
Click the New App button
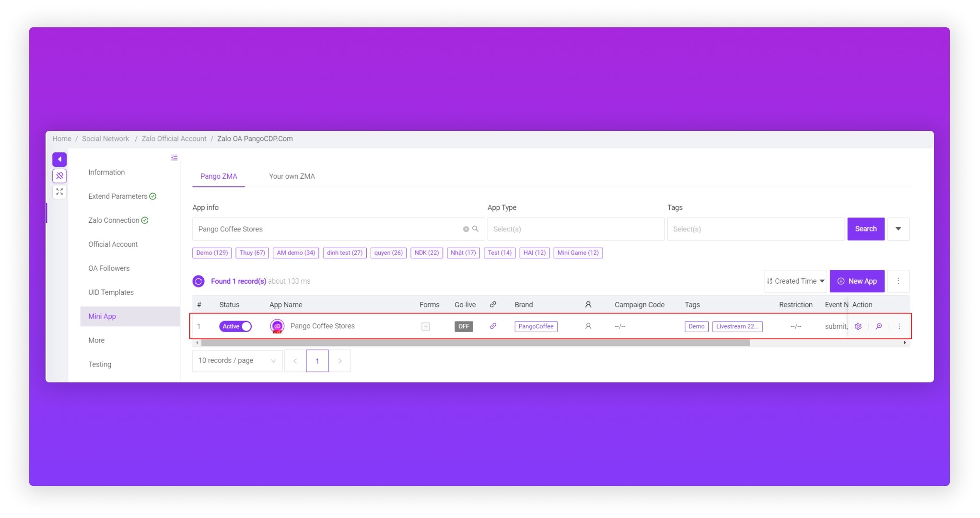click(857, 281)
